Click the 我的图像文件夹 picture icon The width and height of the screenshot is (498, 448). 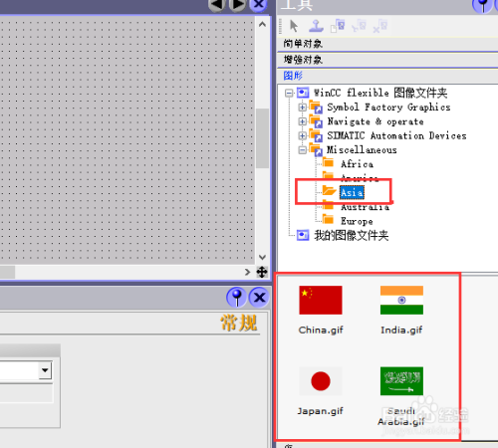pyautogui.click(x=303, y=235)
